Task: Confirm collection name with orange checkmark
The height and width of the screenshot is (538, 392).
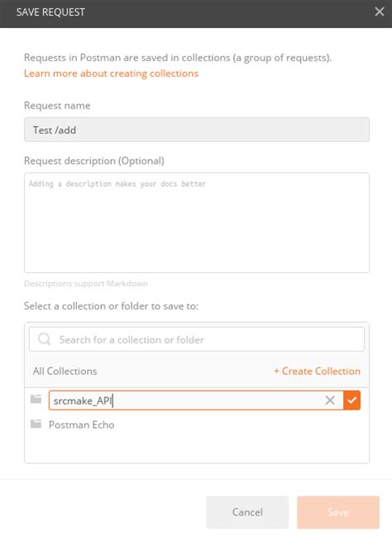Action: [351, 400]
